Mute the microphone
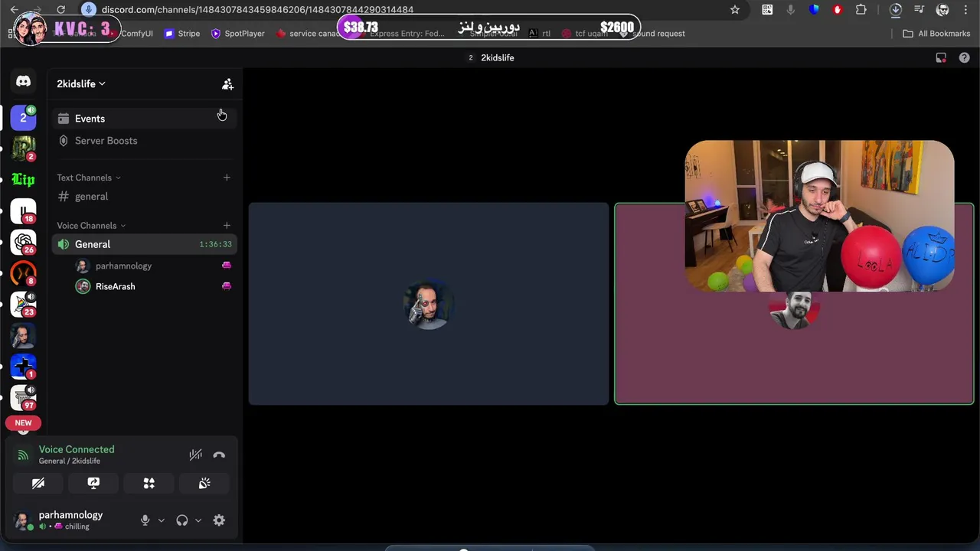 click(x=145, y=520)
